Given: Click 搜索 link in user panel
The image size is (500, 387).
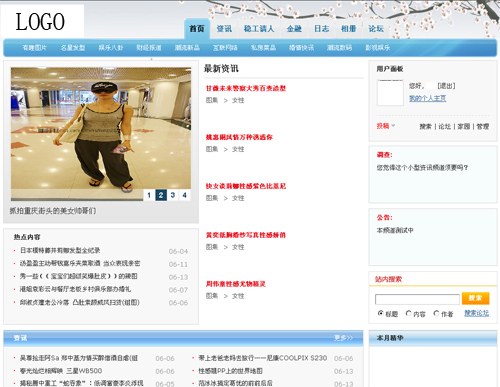Looking at the screenshot, I should pyautogui.click(x=425, y=126).
